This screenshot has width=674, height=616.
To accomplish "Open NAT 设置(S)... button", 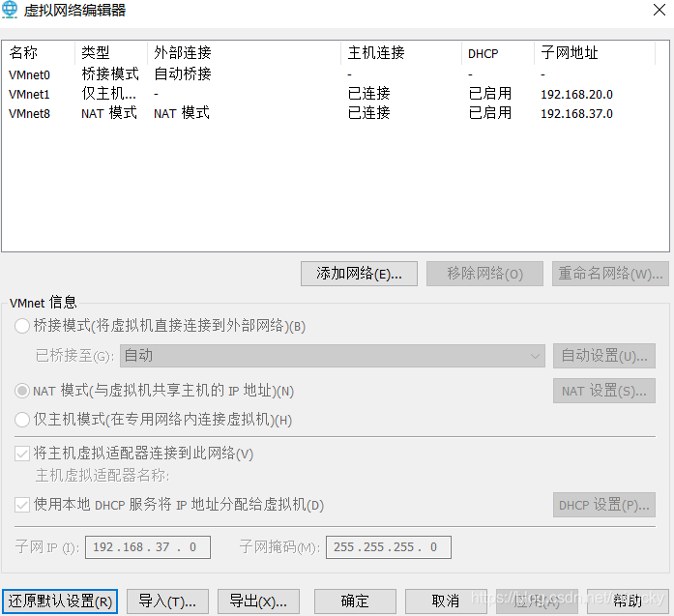I will pyautogui.click(x=604, y=391).
